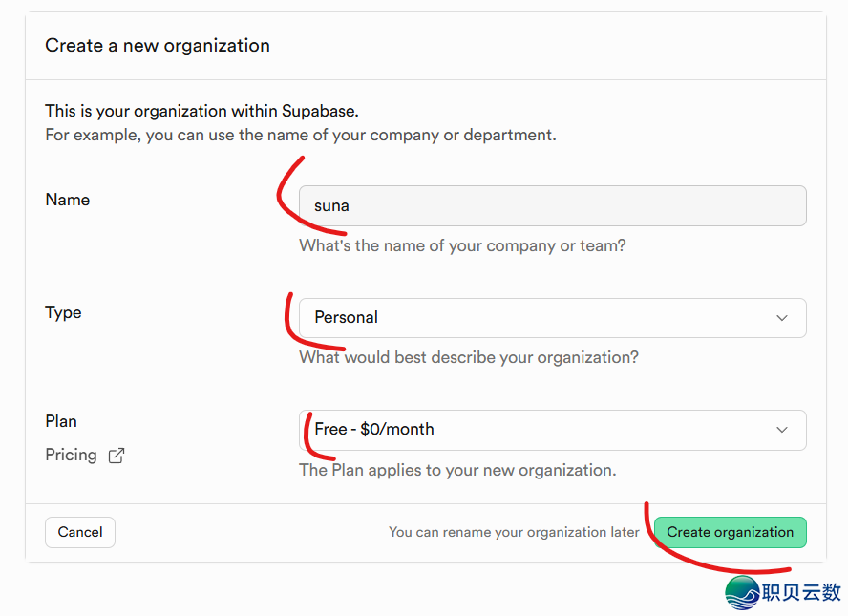Open the Plan dropdown showing Free - $0/month

[x=552, y=430]
